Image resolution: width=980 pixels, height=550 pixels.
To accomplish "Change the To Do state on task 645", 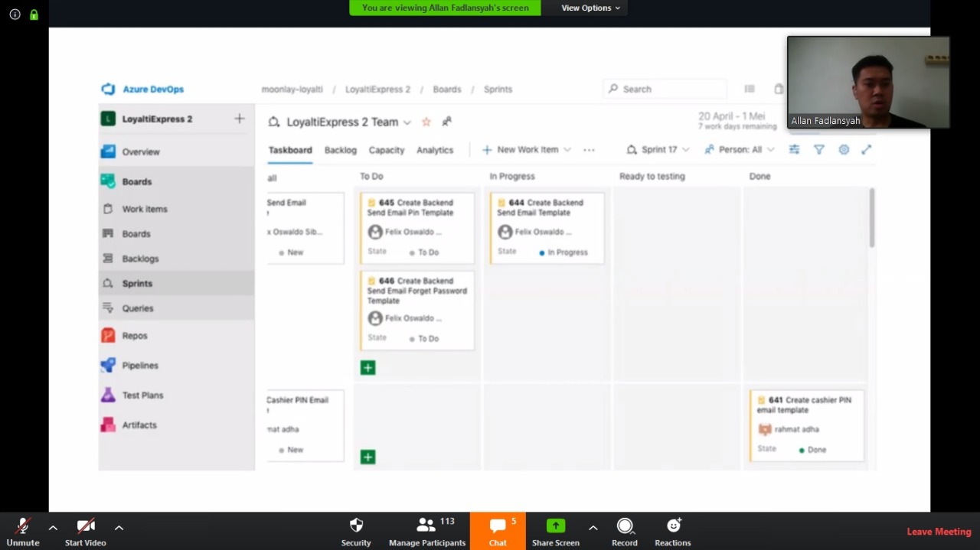I will tap(424, 252).
